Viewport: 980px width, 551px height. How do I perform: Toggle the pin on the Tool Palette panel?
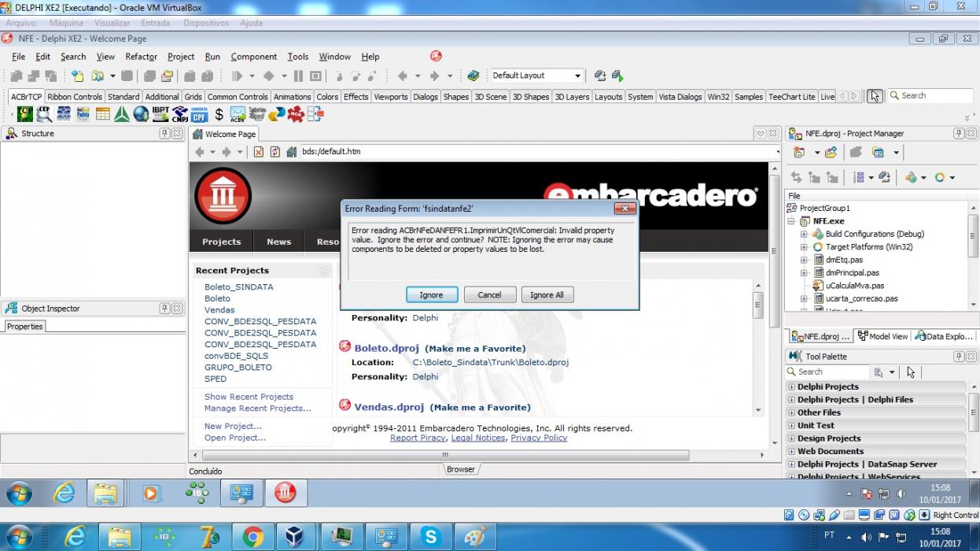(960, 357)
